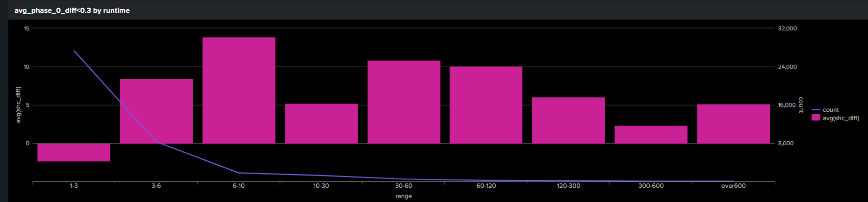This screenshot has width=868, height=202.
Task: Click the 10-30 range bar
Action: [321, 124]
